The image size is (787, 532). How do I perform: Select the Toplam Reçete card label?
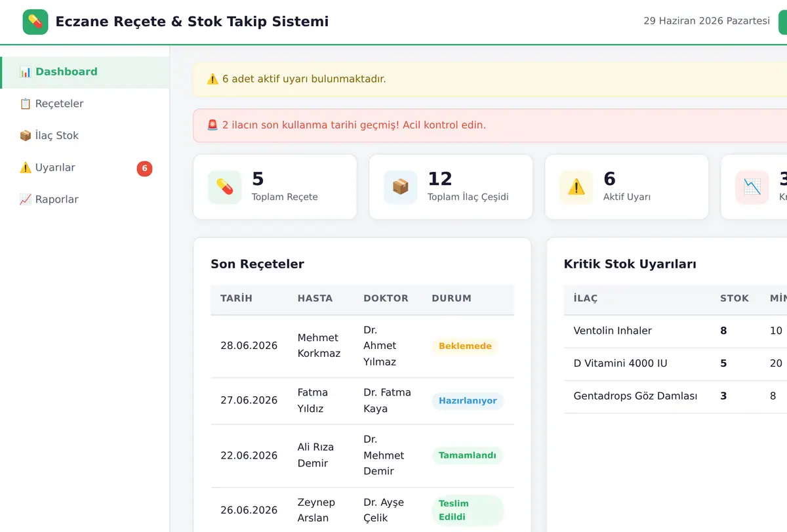pos(285,197)
